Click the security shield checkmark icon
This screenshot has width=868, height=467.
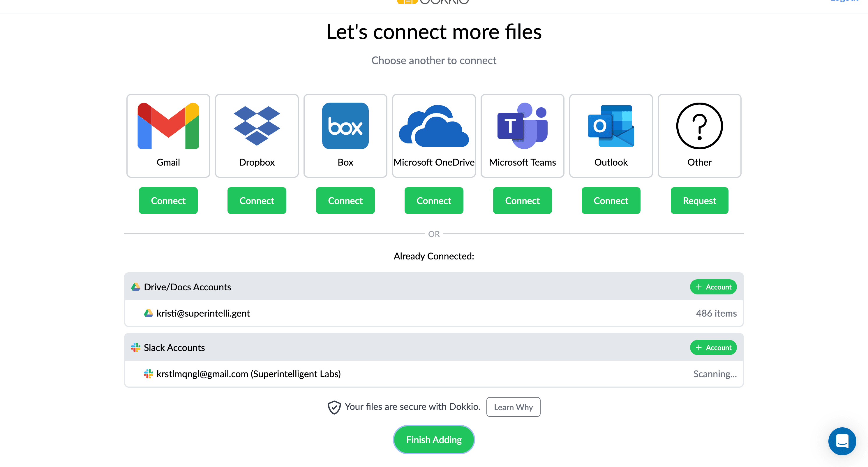334,407
